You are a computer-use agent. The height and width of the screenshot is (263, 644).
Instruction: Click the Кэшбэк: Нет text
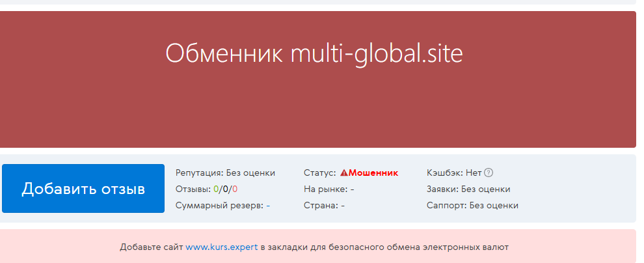coord(454,173)
